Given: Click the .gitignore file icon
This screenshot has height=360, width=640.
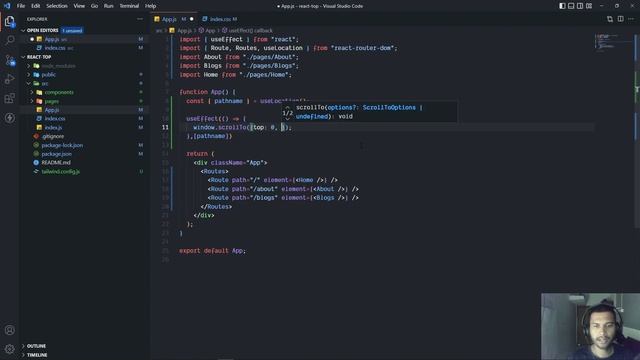Looking at the screenshot, I should (x=36, y=136).
